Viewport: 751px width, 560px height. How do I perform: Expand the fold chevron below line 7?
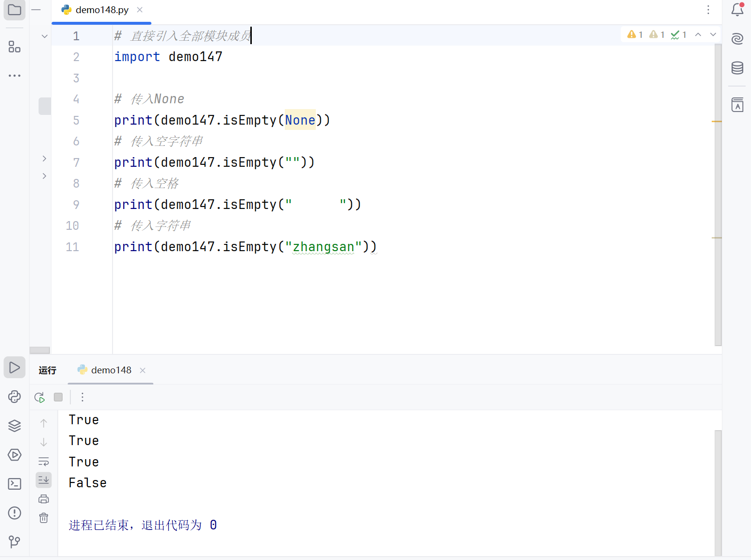click(44, 176)
